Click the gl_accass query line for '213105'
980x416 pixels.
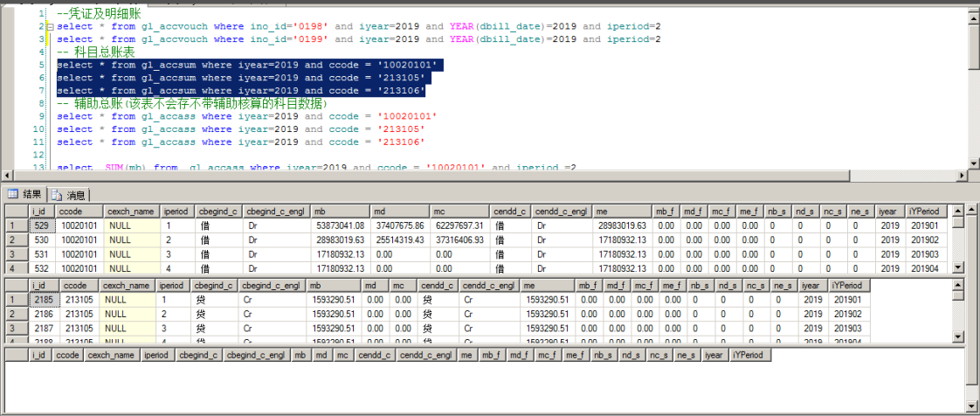240,129
